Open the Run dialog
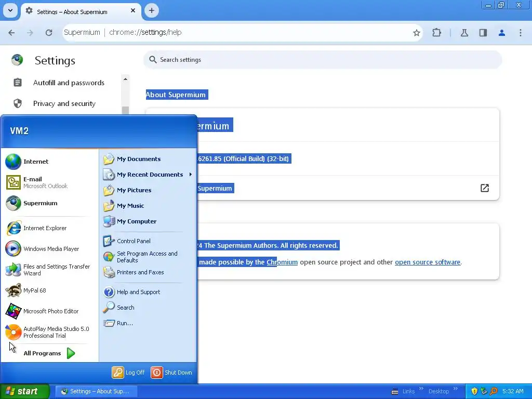Image resolution: width=532 pixels, height=399 pixels. (118, 323)
